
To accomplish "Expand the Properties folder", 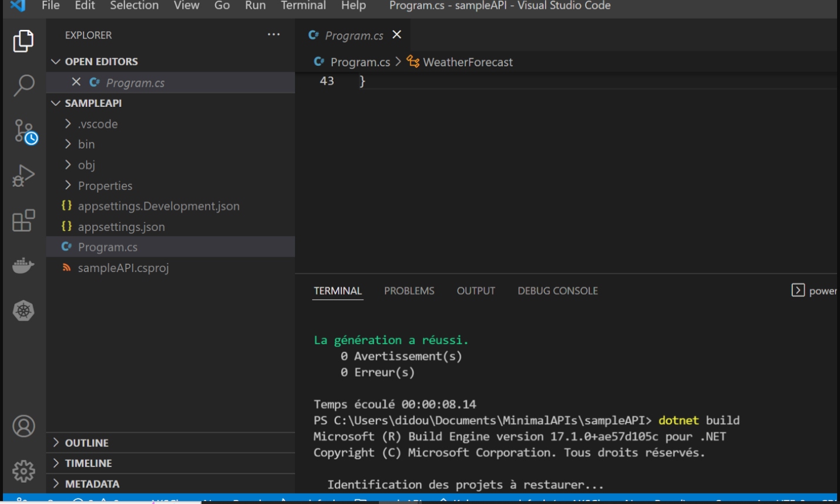I will pyautogui.click(x=105, y=186).
